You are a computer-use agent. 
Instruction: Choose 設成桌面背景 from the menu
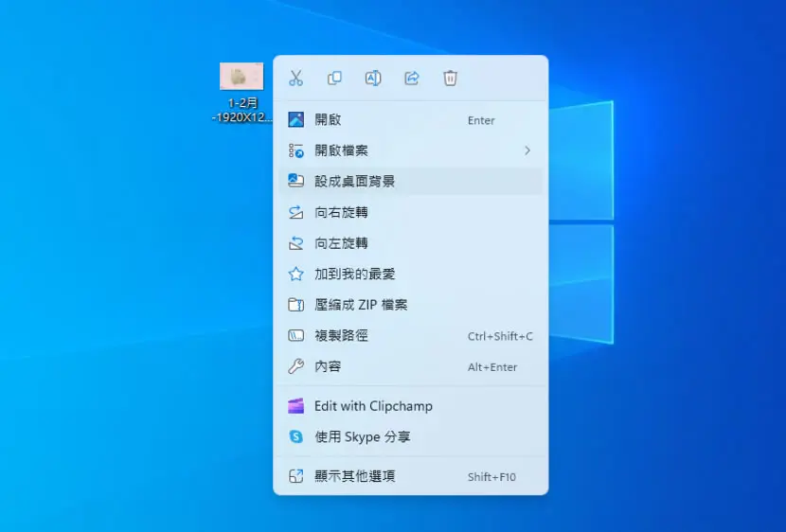[x=411, y=182]
